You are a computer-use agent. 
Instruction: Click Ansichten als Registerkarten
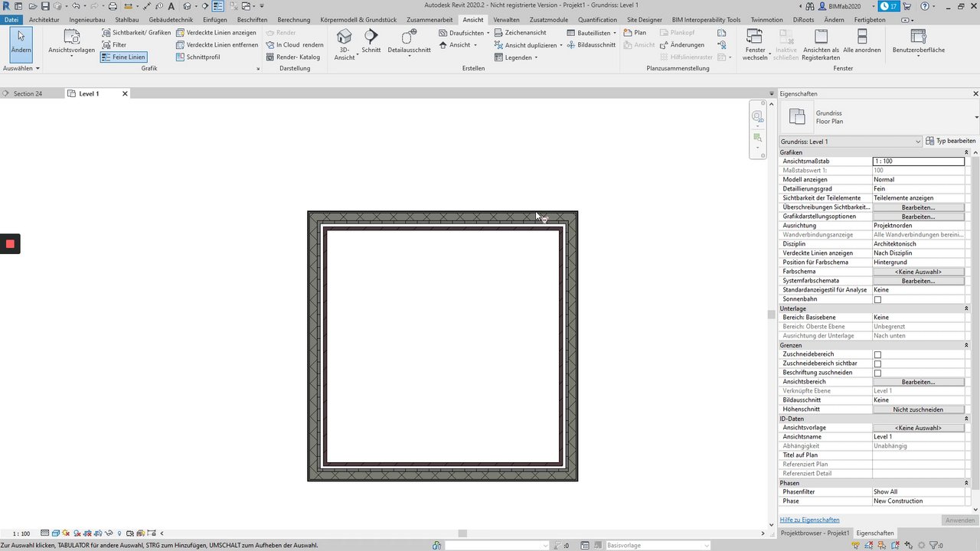point(821,44)
